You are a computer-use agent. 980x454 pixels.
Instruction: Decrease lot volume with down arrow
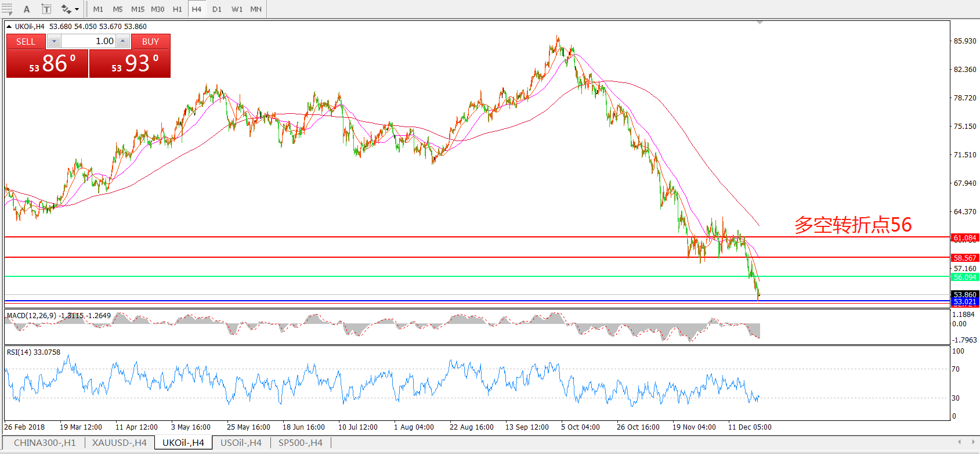click(54, 41)
